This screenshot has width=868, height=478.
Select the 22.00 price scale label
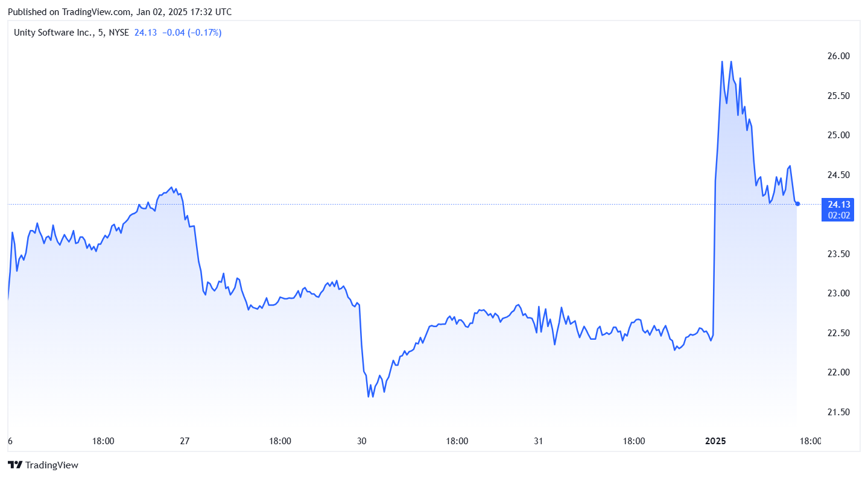[838, 372]
